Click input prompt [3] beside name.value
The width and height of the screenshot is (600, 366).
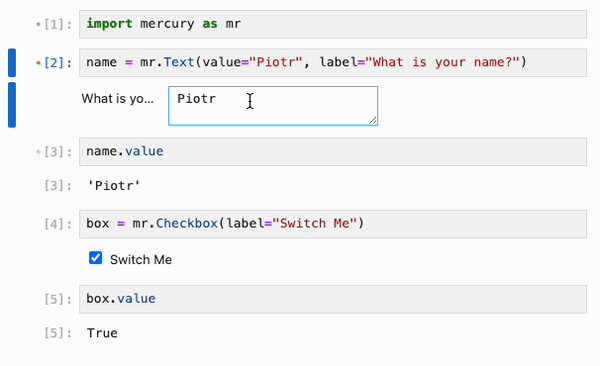(57, 152)
